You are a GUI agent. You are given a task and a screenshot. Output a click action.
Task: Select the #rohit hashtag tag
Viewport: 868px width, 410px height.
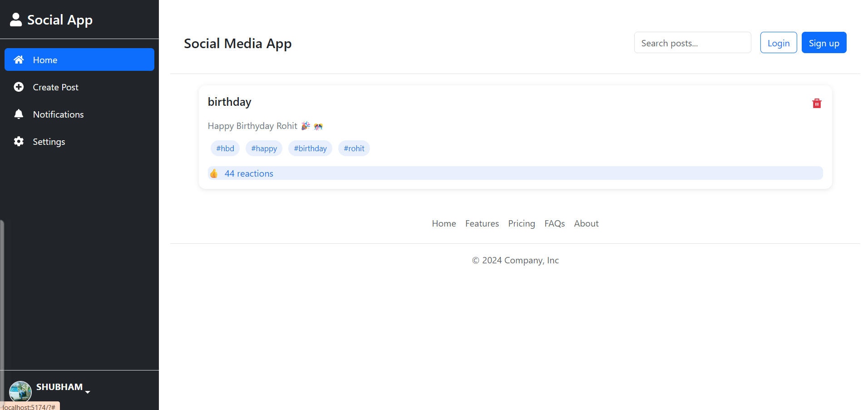coord(354,148)
